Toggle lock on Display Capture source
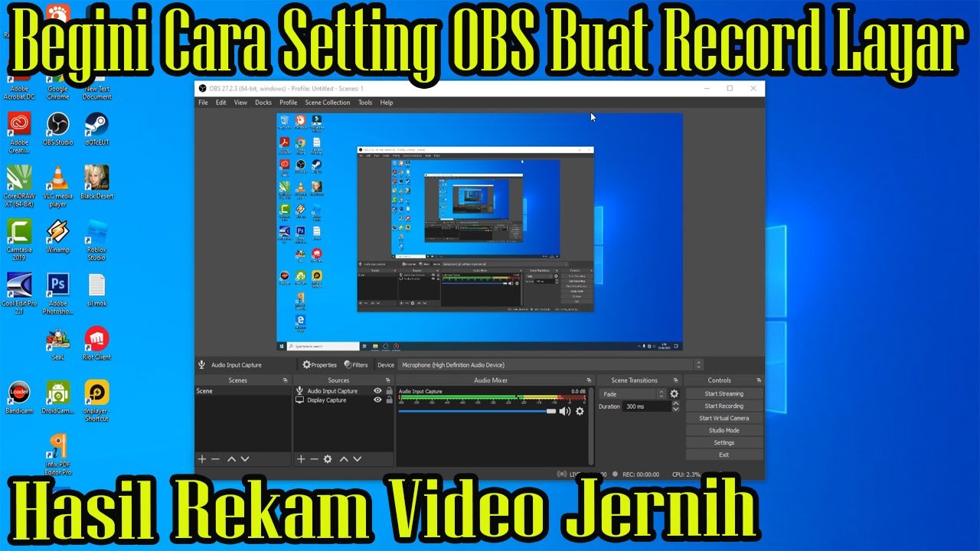Screen dimensions: 980x551 389,400
